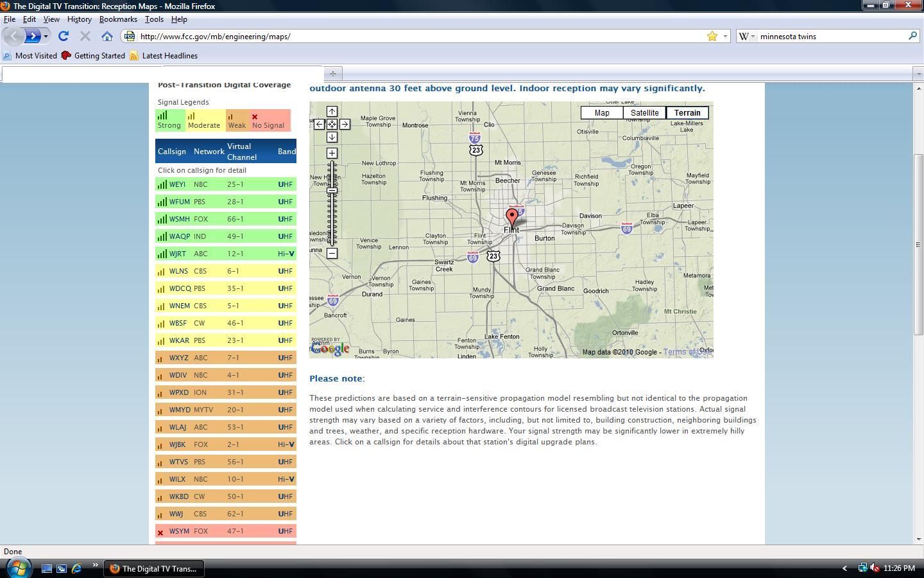Click the Strong signal legend swatch
924x578 pixels.
pyautogui.click(x=170, y=120)
